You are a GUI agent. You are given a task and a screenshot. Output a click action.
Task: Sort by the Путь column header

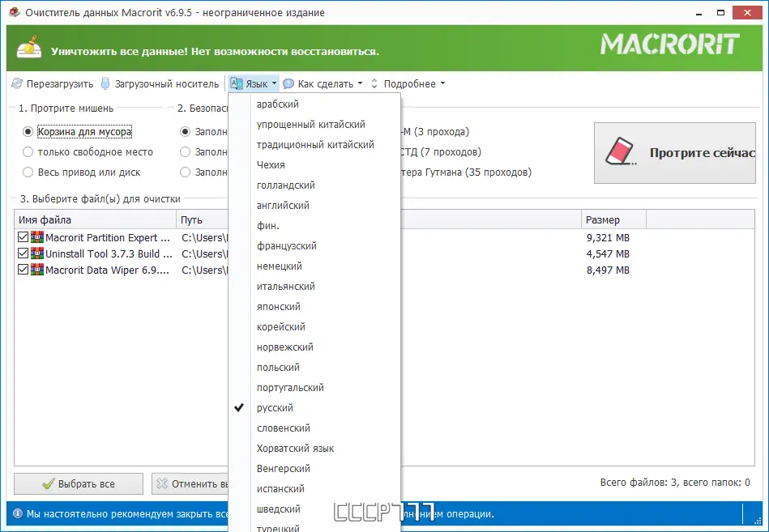pos(202,219)
